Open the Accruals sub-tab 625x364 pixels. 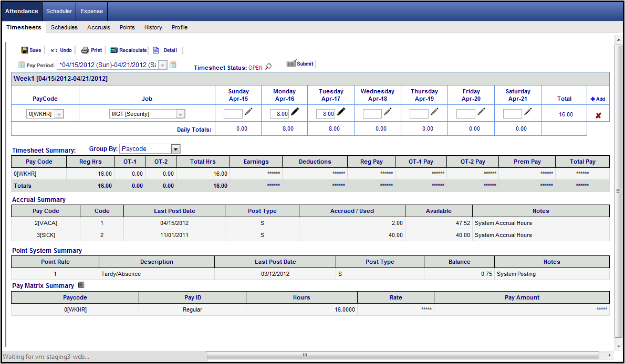99,27
